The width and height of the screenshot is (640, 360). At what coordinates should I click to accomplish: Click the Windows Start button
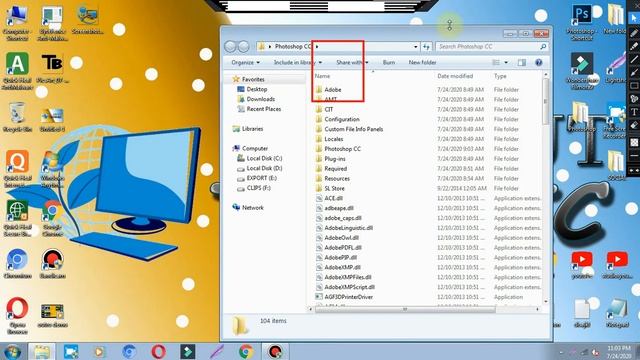[x=13, y=351]
